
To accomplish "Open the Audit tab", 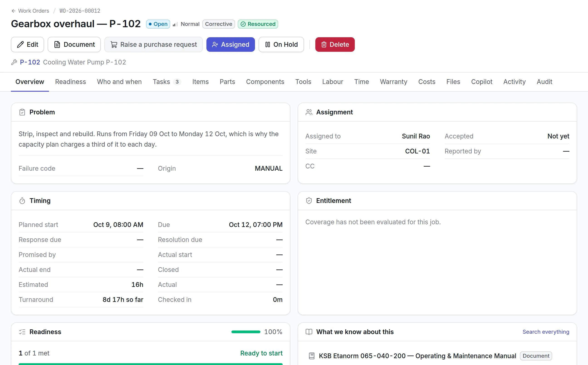I will coord(544,82).
